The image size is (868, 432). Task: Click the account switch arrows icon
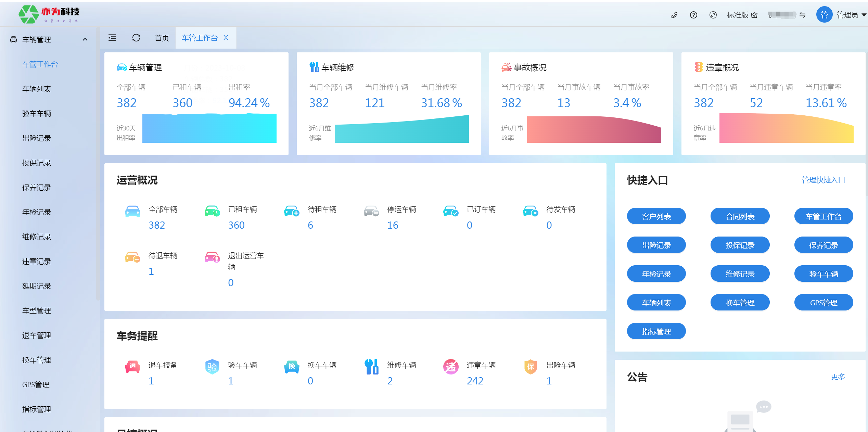[x=802, y=15]
